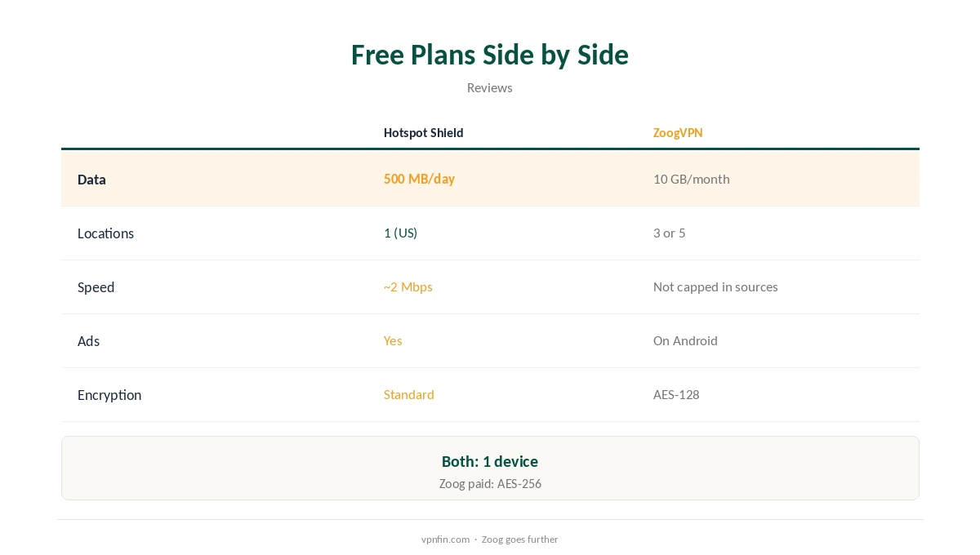Image resolution: width=980 pixels, height=555 pixels.
Task: Select the 'Reviews' subtitle text
Action: click(490, 87)
